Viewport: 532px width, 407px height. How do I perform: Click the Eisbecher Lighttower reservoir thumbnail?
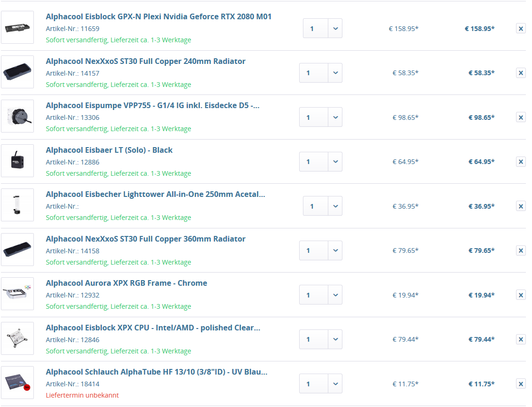click(x=17, y=205)
